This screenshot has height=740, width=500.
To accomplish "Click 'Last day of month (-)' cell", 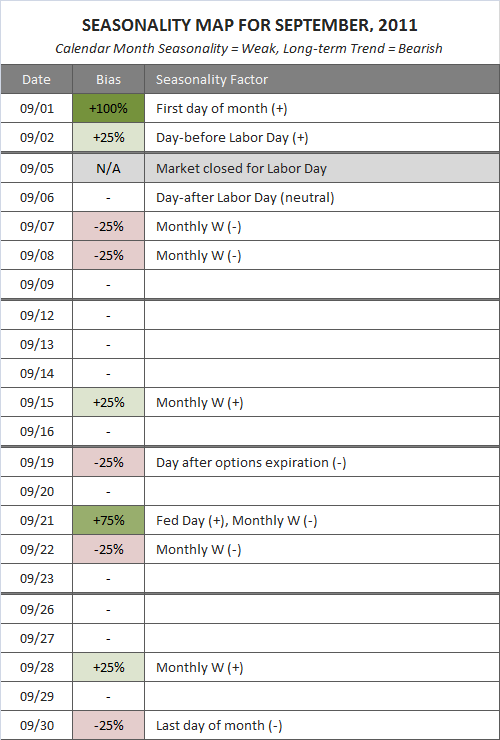I will pyautogui.click(x=322, y=725).
